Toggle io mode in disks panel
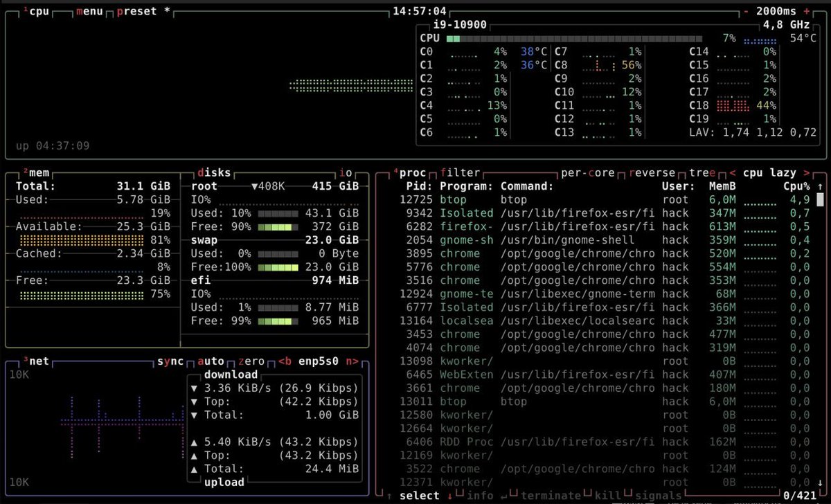Screen dimensions: 831x504 click(346, 172)
